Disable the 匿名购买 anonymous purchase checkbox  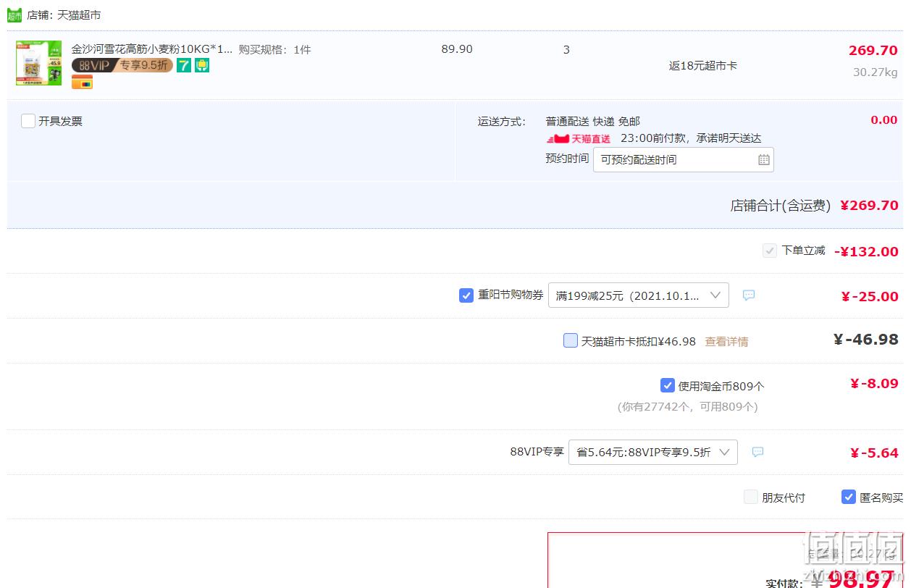coord(849,497)
